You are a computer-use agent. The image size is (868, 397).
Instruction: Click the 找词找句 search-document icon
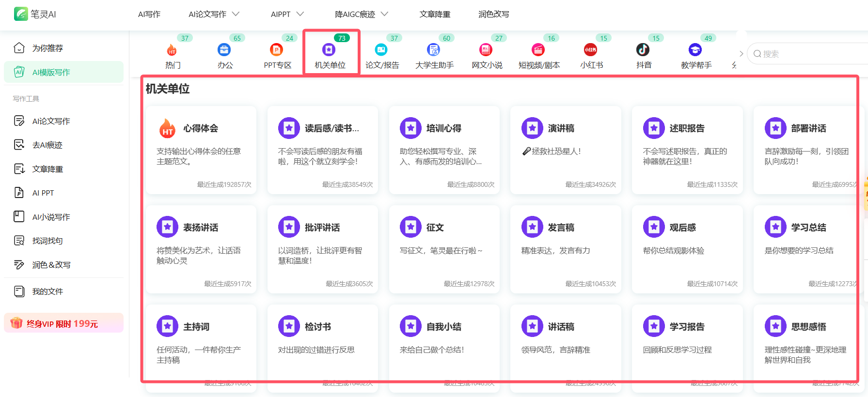[x=19, y=241]
